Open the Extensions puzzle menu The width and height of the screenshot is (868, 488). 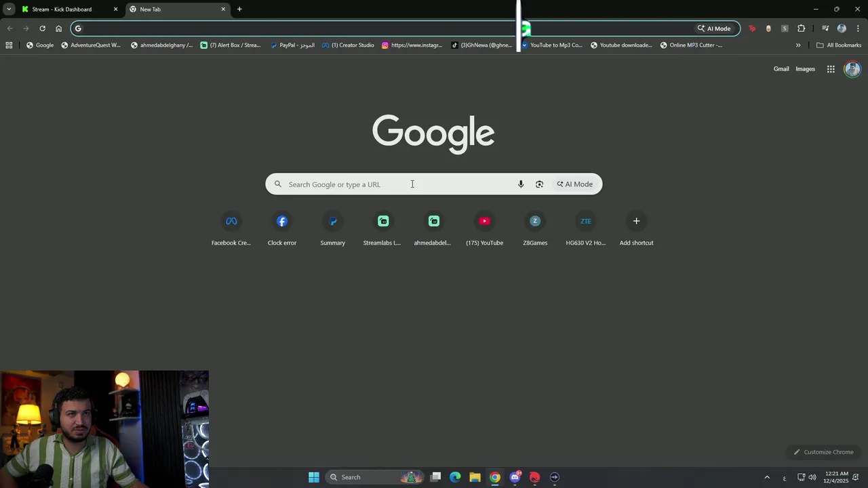coord(802,28)
